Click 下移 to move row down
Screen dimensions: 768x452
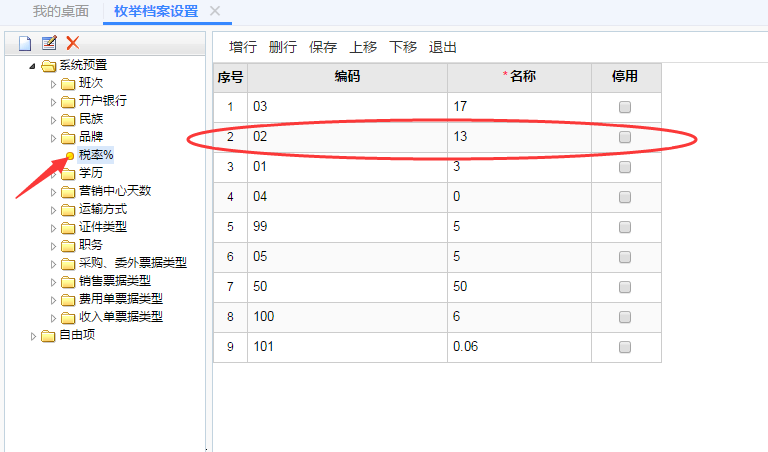(403, 47)
